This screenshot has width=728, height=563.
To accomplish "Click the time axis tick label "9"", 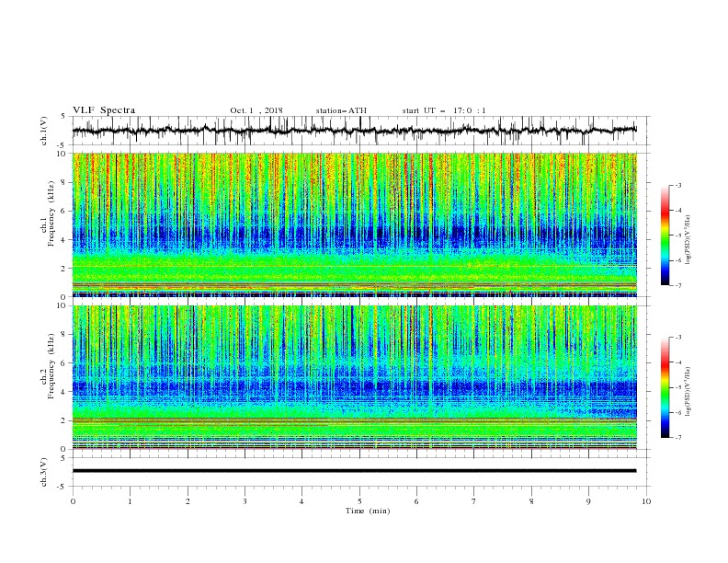I will point(588,501).
